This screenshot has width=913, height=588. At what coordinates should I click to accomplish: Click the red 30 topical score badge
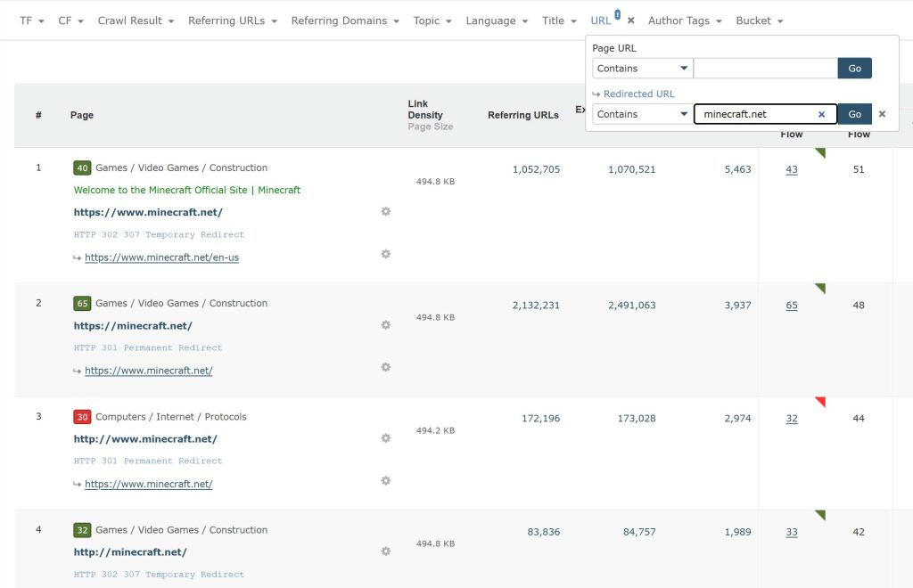pos(82,417)
